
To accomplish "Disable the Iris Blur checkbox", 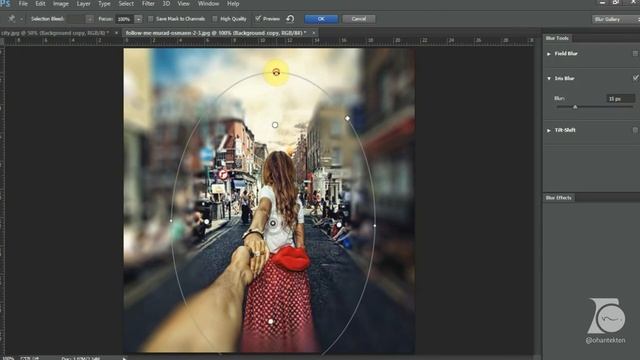I will (636, 78).
